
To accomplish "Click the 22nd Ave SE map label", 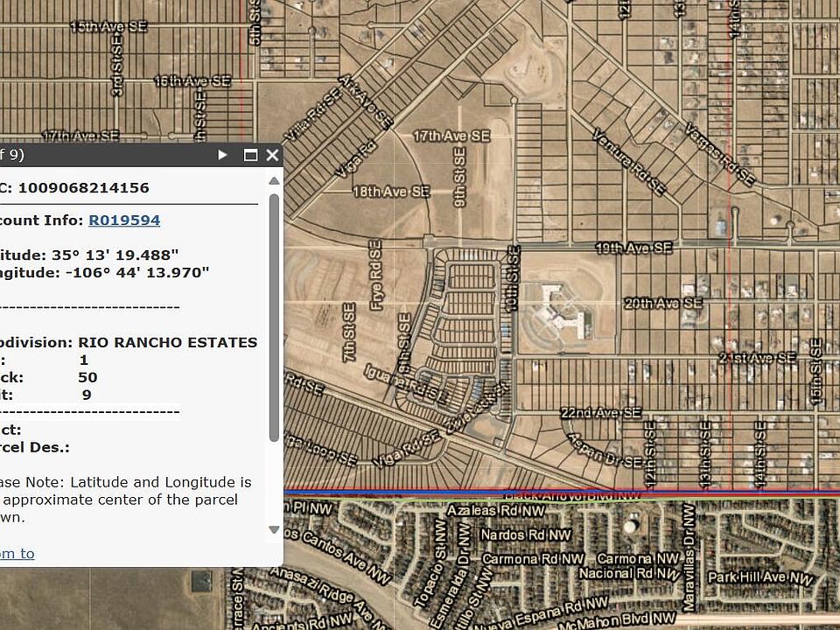I will 600,412.
